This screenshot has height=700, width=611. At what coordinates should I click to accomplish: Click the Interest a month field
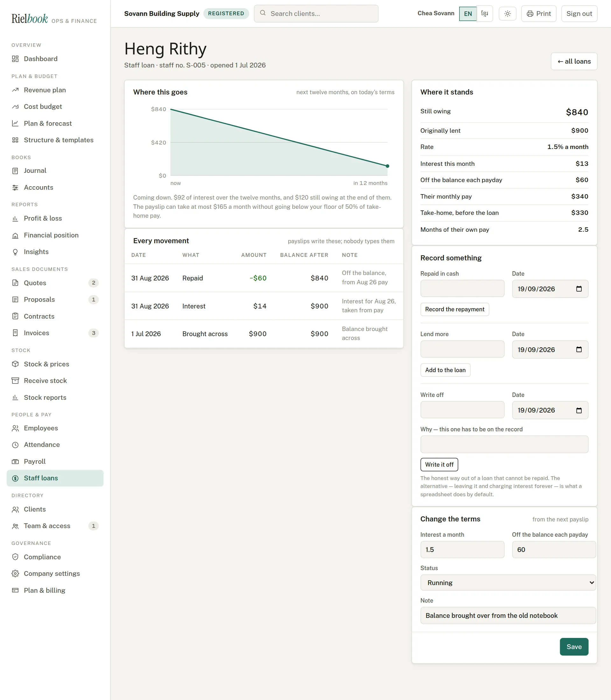[x=462, y=549]
